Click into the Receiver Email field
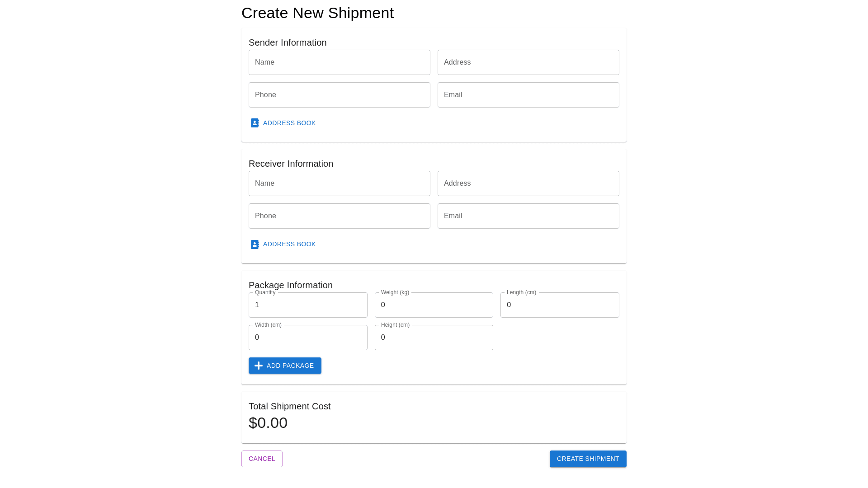The width and height of the screenshot is (868, 488). point(528,216)
